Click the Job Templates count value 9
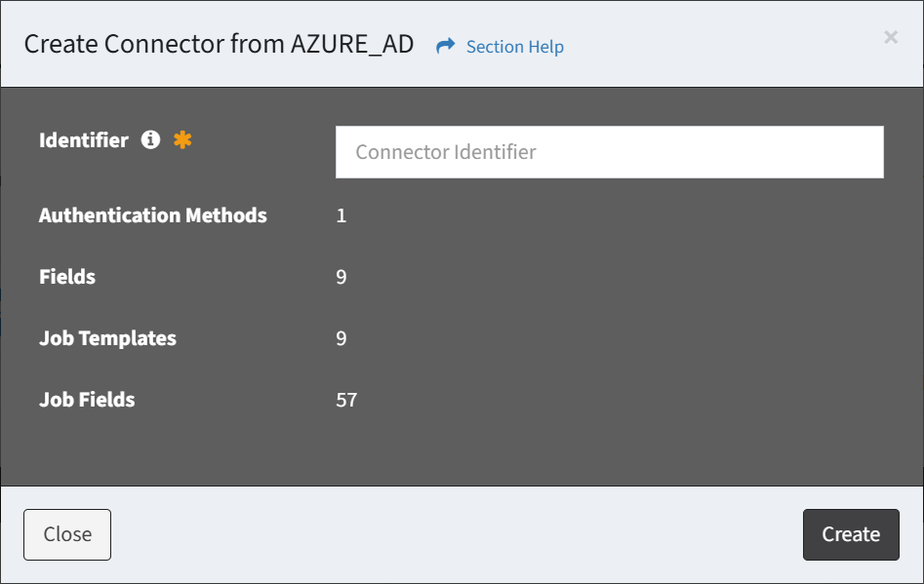 (x=341, y=338)
